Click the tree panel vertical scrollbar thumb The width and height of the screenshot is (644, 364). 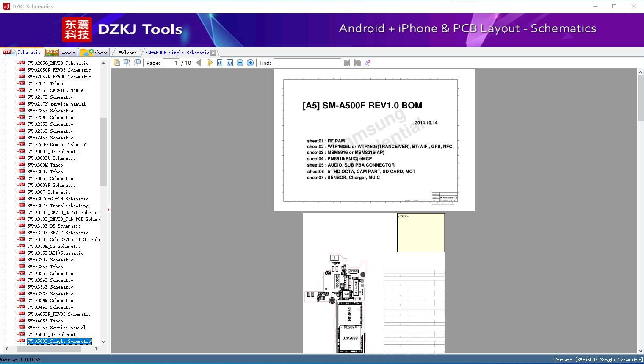[x=103, y=152]
